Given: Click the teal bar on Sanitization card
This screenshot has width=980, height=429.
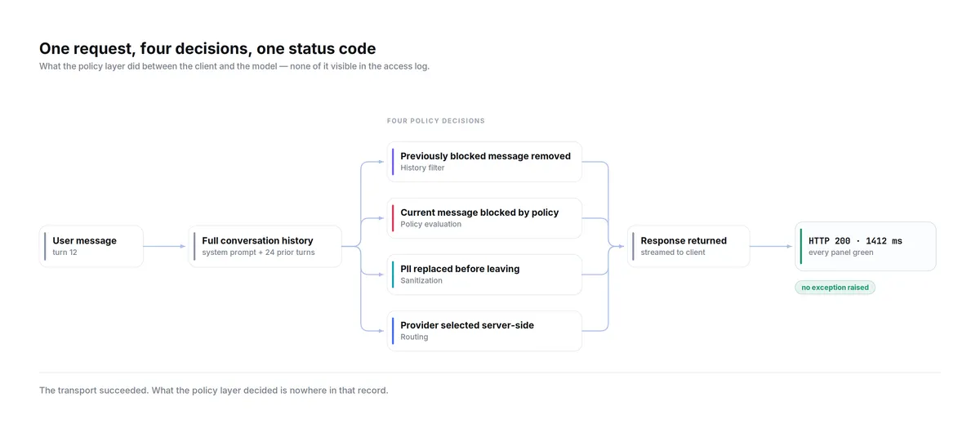Looking at the screenshot, I should (x=393, y=275).
